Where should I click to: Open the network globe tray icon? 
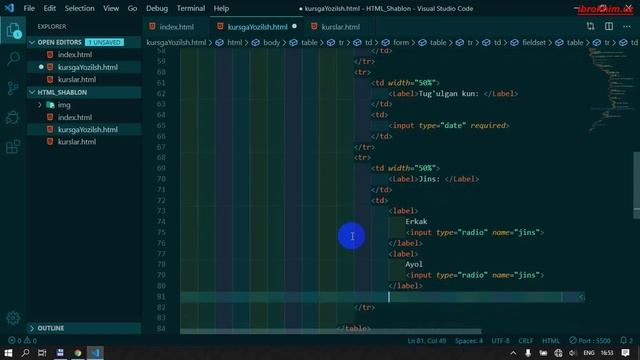[x=558, y=353]
